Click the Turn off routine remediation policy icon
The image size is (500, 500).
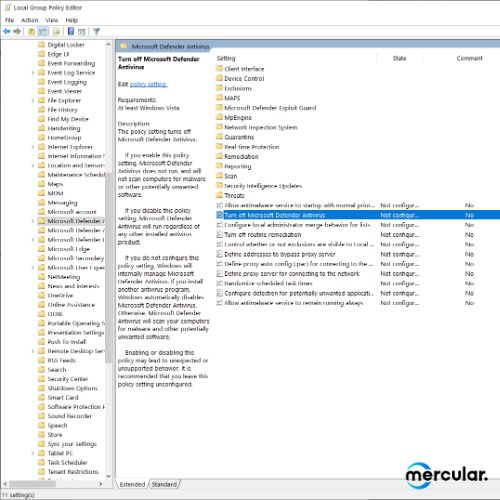(x=219, y=235)
